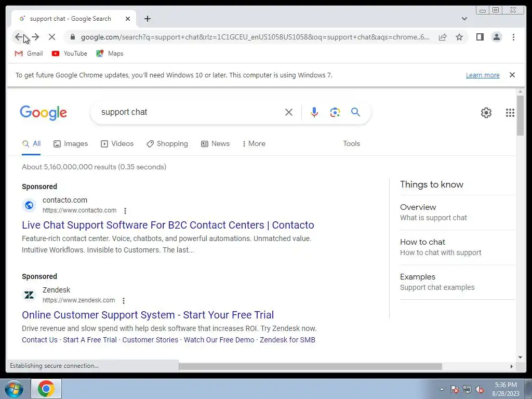Open Google apps grid
Viewport: 532px width, 399px height.
[x=510, y=113]
